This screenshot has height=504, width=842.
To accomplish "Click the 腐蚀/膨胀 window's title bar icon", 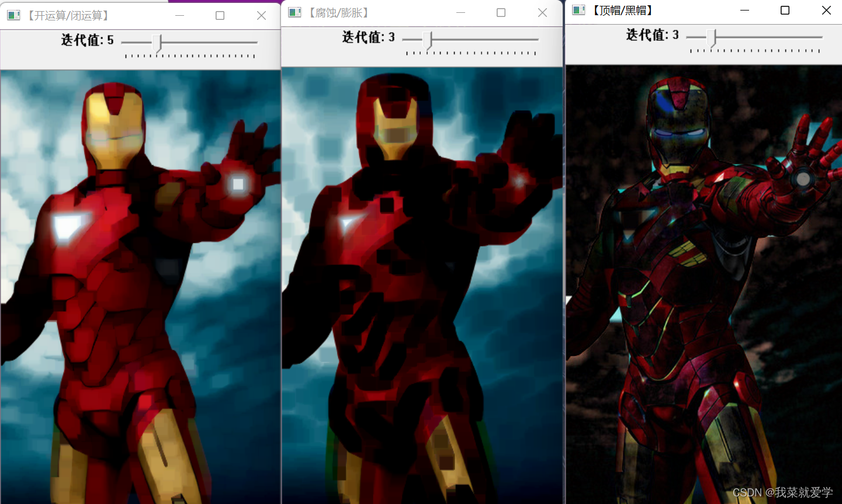I will (x=294, y=12).
